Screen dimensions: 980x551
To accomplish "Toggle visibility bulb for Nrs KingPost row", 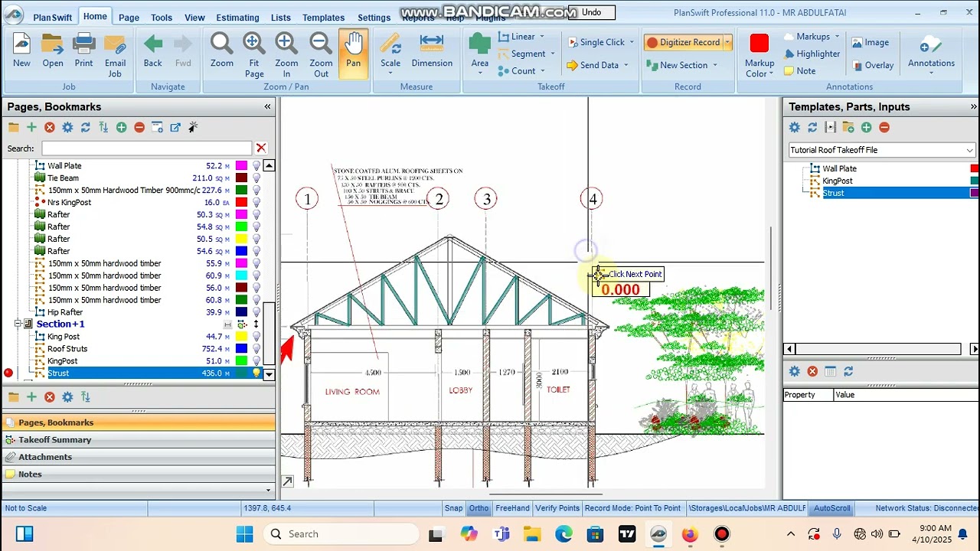I will pos(256,203).
